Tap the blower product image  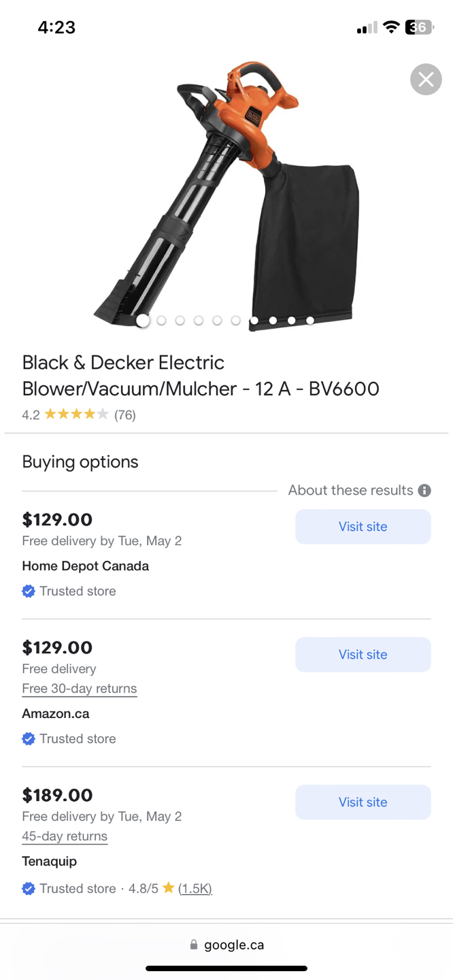pyautogui.click(x=227, y=196)
